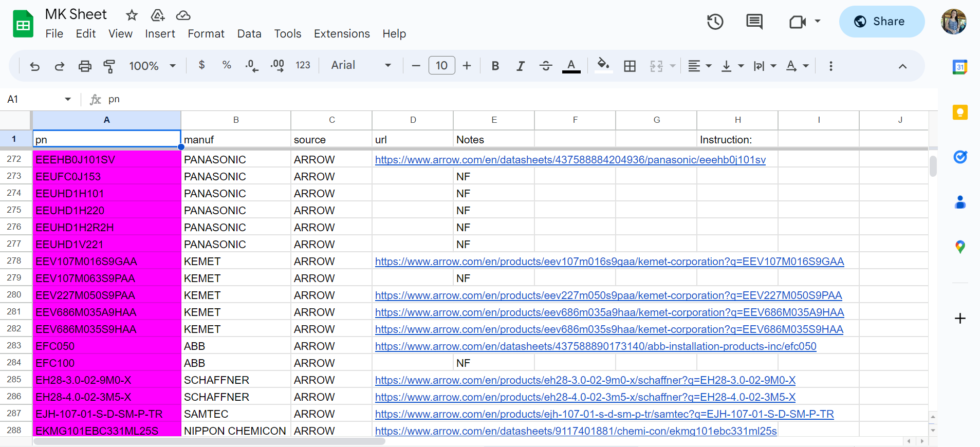Open the EFC050 ABB datasheet link
The width and height of the screenshot is (980, 447).
[x=596, y=346]
